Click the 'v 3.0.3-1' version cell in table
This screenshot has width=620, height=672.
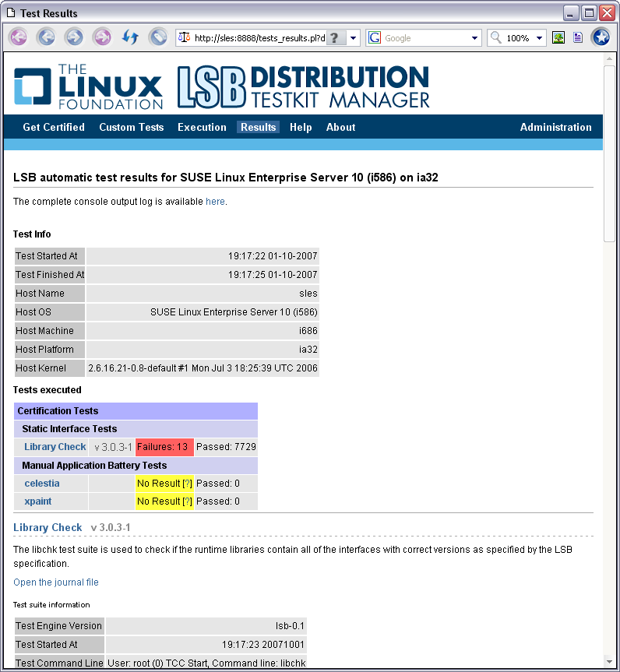click(113, 447)
